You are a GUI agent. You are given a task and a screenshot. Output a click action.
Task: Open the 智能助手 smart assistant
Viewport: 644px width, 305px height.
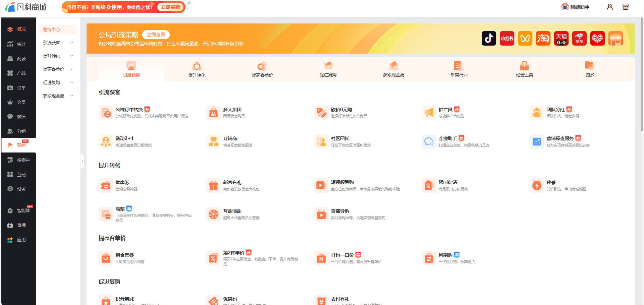pos(575,7)
